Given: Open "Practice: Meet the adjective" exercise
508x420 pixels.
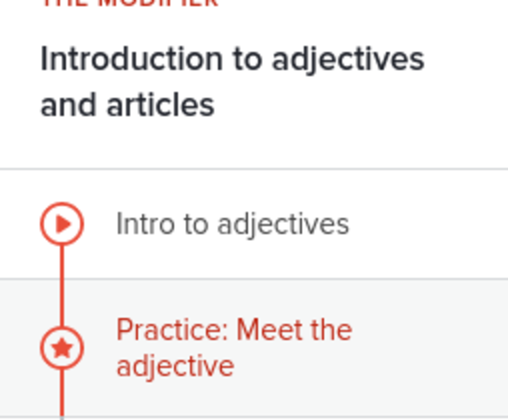Looking at the screenshot, I should point(234,347).
